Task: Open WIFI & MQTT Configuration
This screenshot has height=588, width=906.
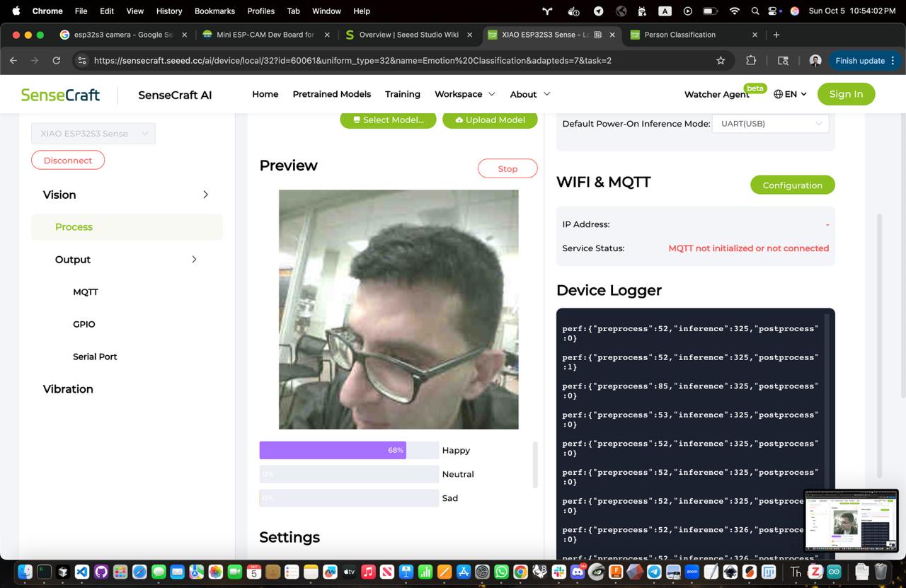Action: [792, 185]
